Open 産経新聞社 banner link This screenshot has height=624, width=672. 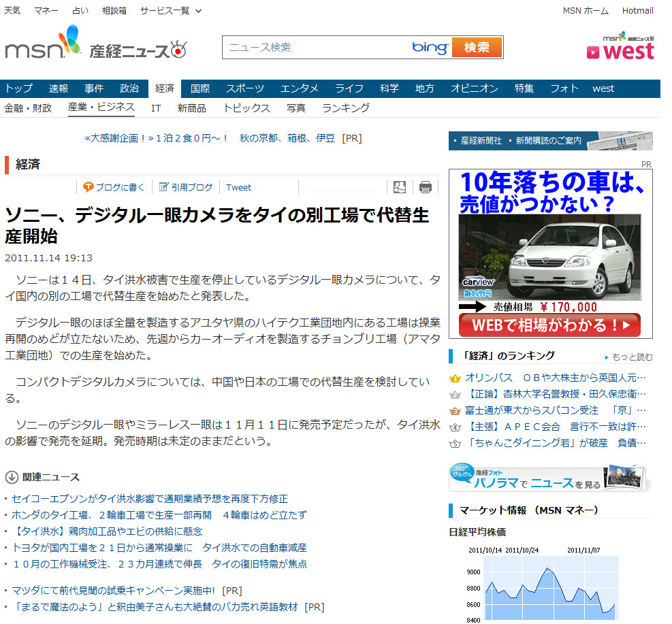[x=481, y=141]
